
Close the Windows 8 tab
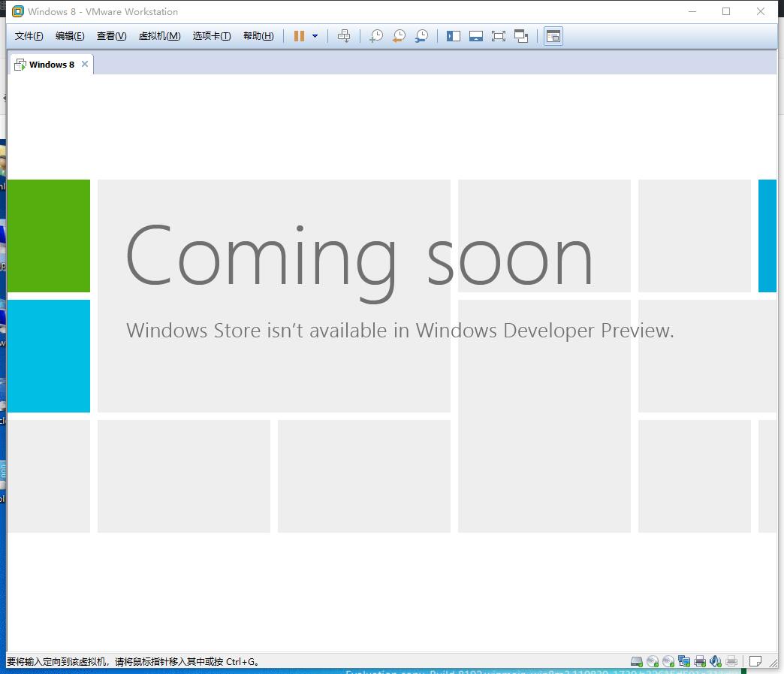(x=85, y=64)
